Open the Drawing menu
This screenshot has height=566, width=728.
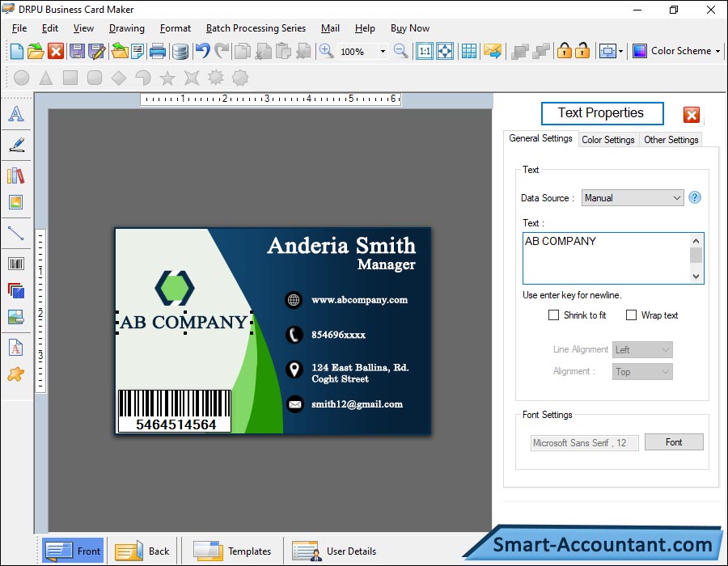coord(127,28)
